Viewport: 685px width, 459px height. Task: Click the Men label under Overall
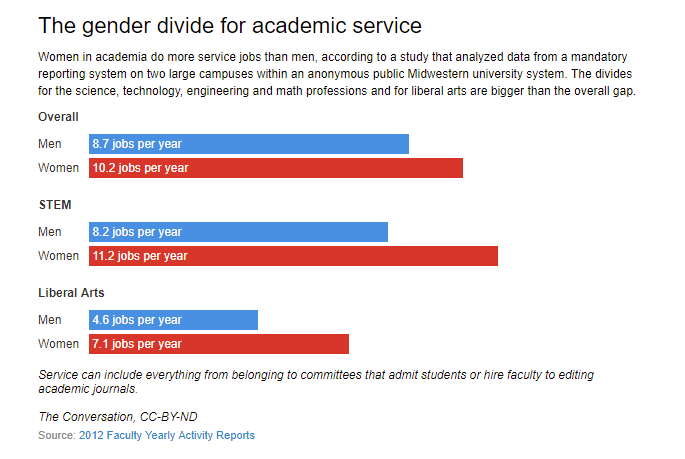[x=50, y=144]
